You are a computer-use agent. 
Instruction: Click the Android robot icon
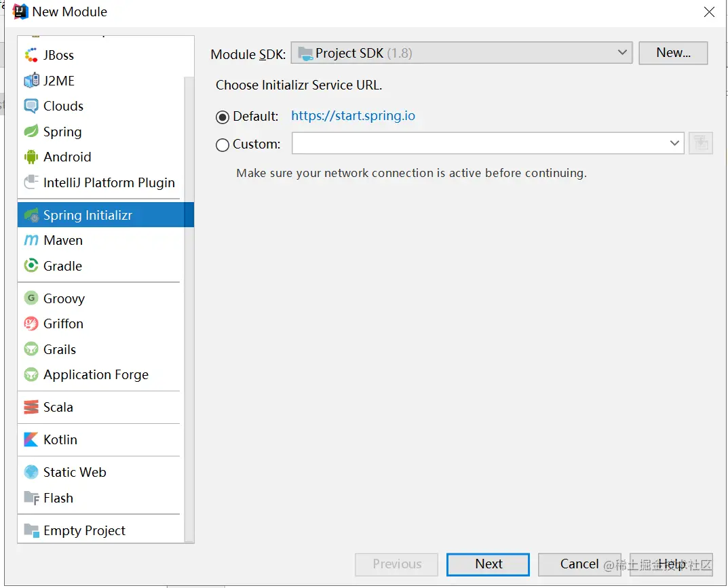pyautogui.click(x=31, y=157)
